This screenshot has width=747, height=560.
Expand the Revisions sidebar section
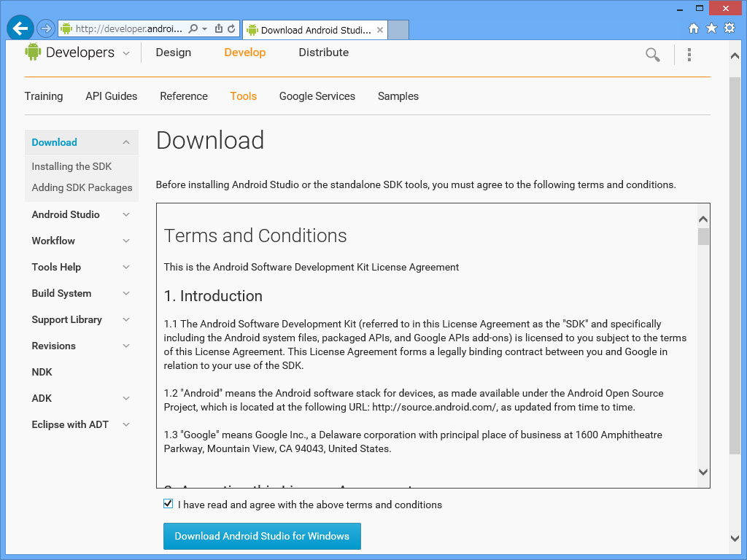point(126,346)
